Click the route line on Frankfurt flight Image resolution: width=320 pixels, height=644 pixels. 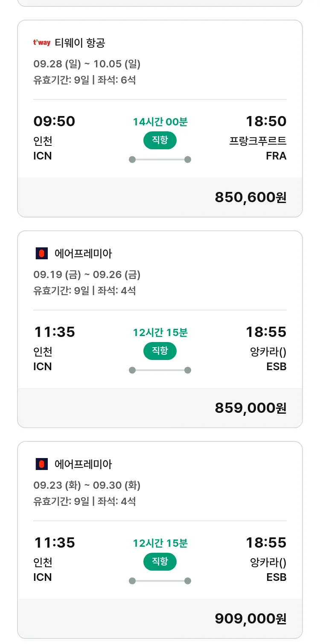point(160,160)
